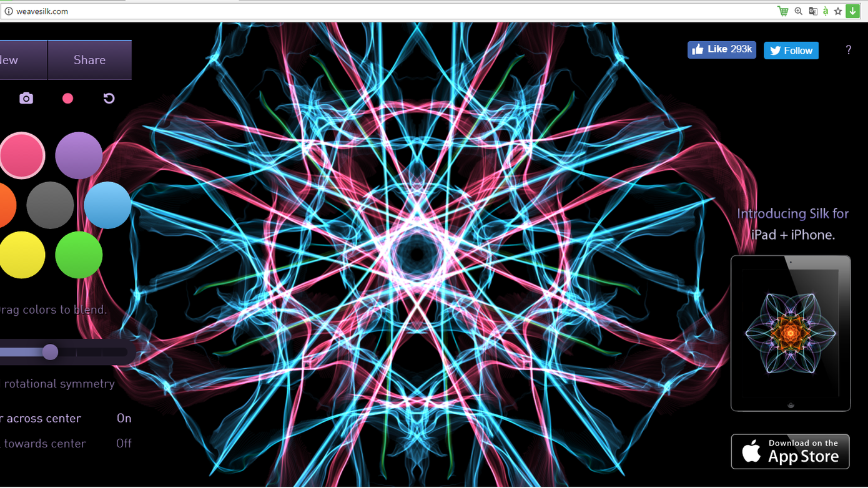The image size is (868, 488).
Task: Click the iPad Silk app preview image
Action: coord(791,333)
